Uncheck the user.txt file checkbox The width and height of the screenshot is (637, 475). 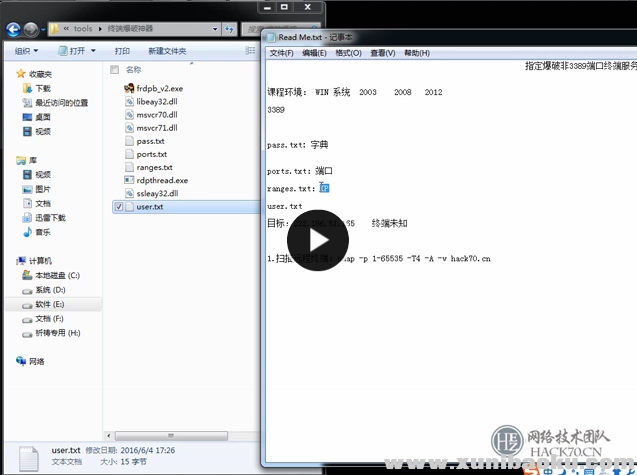coord(120,207)
